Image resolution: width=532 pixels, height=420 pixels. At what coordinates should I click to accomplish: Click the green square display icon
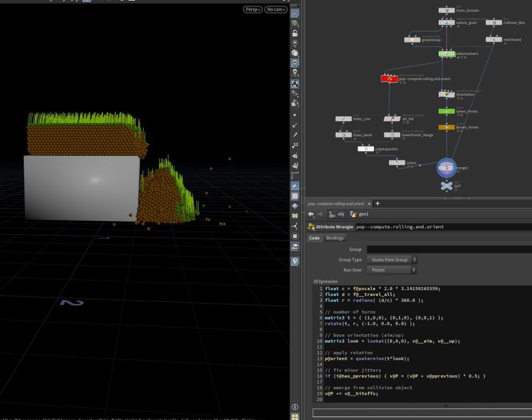coord(295,216)
